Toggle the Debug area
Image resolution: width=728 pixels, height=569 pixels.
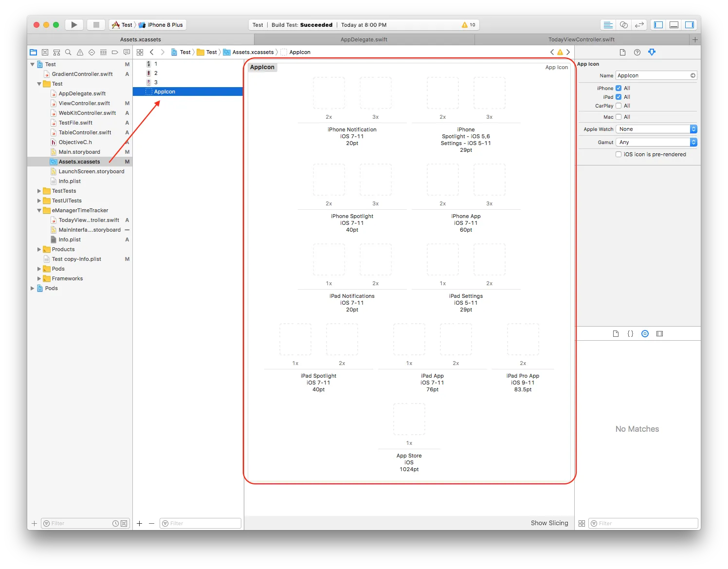coord(674,25)
